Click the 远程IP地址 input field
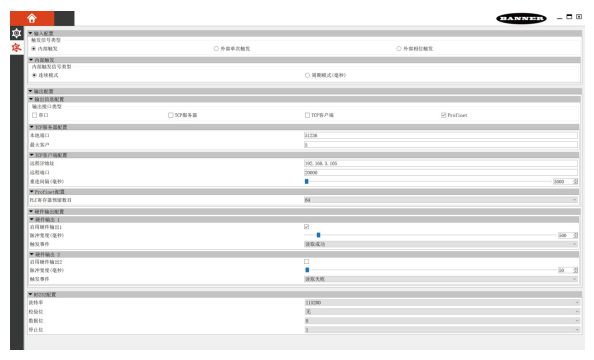This screenshot has height=360, width=594. [441, 163]
